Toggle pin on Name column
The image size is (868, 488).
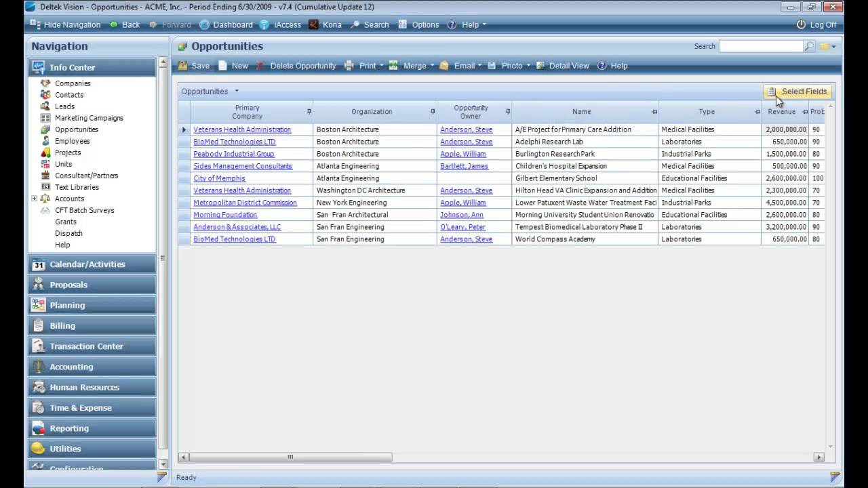pyautogui.click(x=654, y=111)
